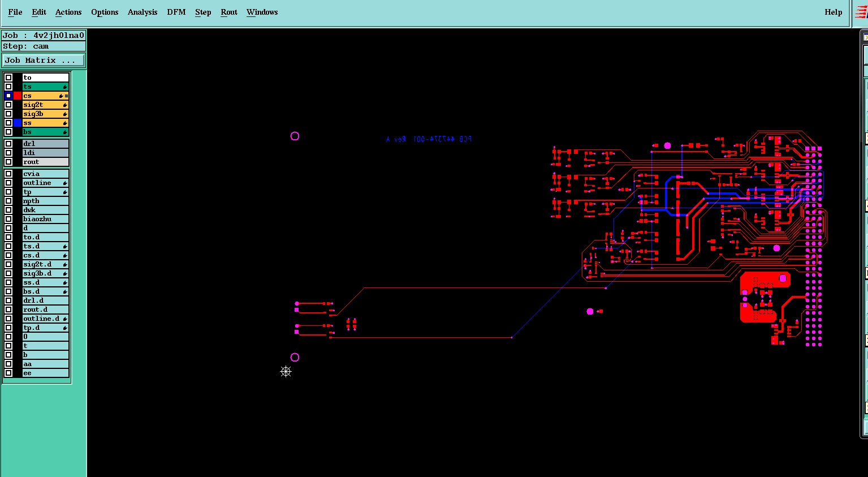Image resolution: width=868 pixels, height=477 pixels.
Task: Open the Job Matrix dialog
Action: click(44, 60)
